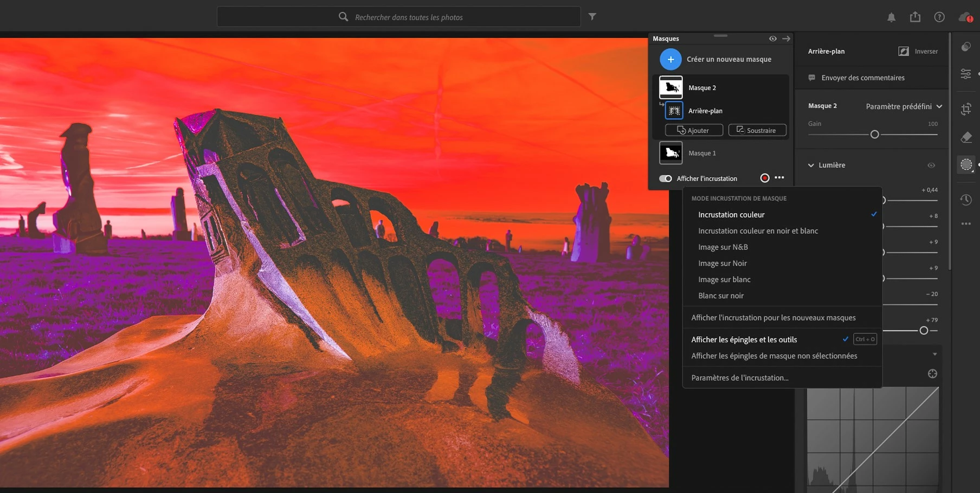980x493 pixels.
Task: Toggle the Lumière section eye visibility
Action: (x=931, y=165)
